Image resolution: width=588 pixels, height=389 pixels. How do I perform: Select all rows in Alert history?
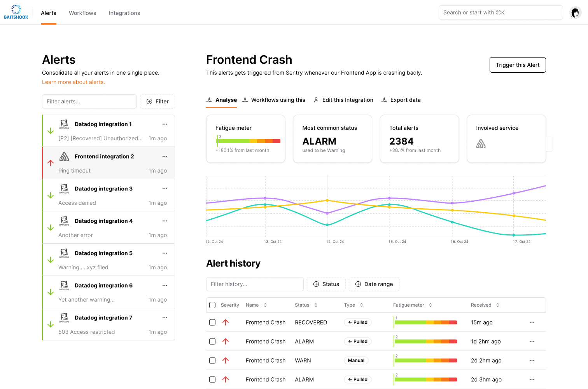[x=212, y=305]
